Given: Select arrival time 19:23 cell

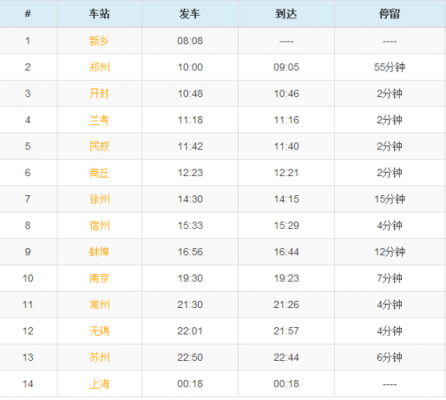Looking at the screenshot, I should pyautogui.click(x=286, y=278).
